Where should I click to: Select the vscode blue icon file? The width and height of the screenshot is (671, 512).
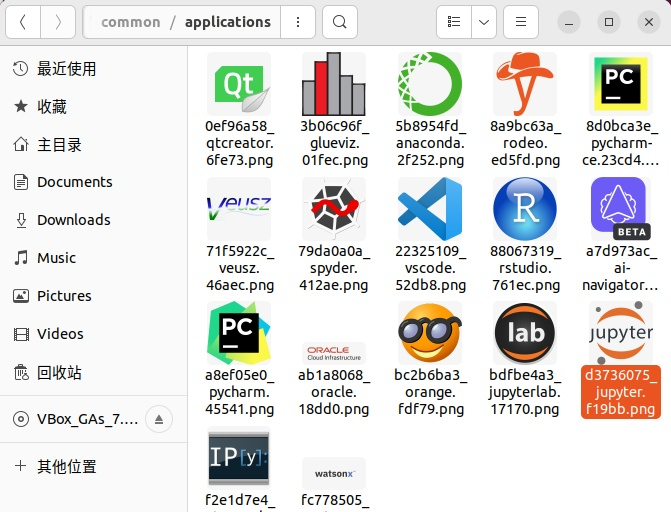429,210
